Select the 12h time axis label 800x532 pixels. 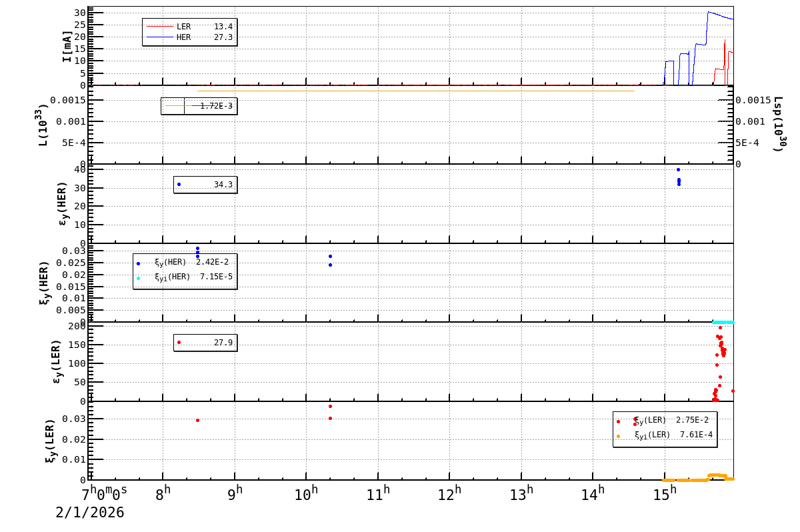(x=450, y=494)
